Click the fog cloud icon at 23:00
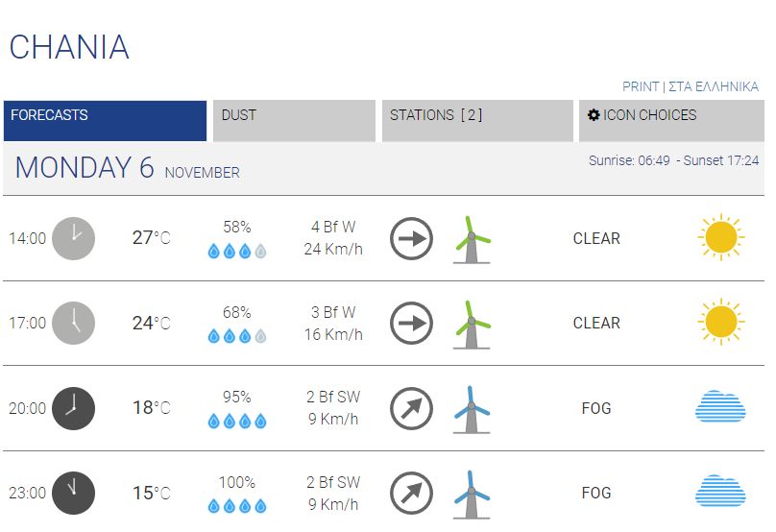 click(720, 493)
